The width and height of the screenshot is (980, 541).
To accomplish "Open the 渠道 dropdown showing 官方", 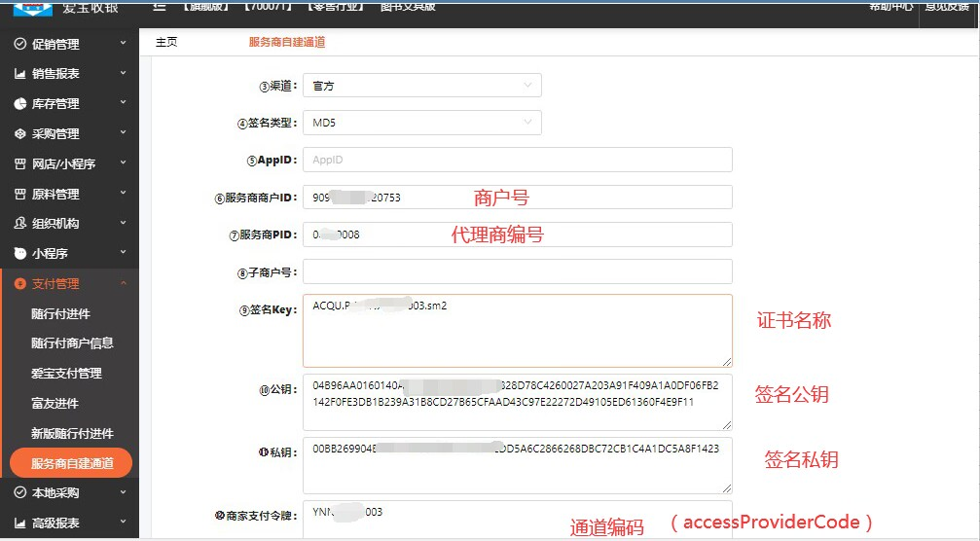I will pos(421,86).
